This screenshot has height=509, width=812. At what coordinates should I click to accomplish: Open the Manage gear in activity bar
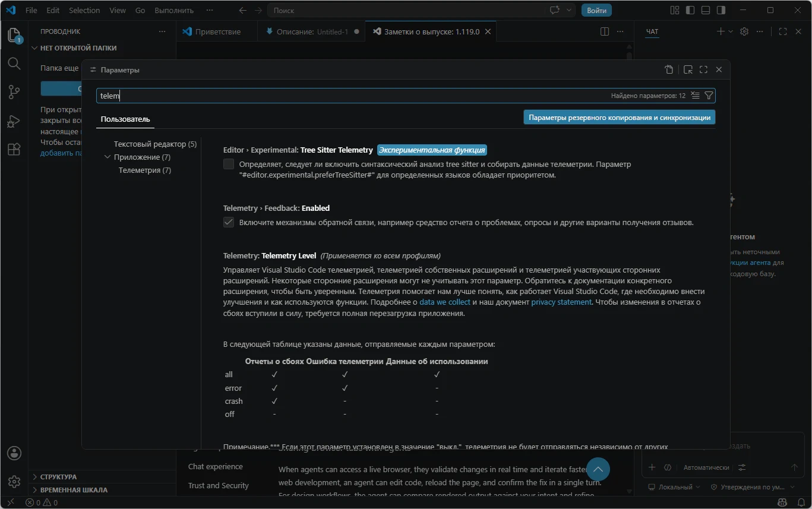[14, 481]
